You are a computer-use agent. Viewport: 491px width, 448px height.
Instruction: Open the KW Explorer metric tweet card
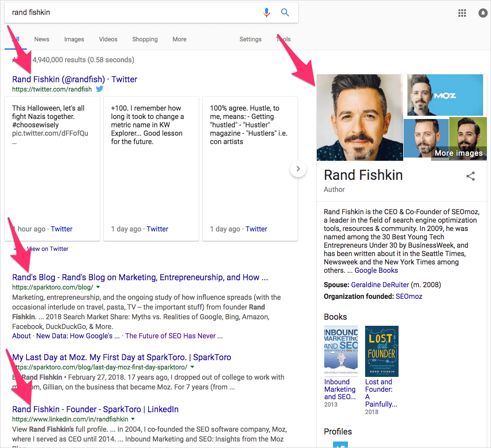pos(151,169)
